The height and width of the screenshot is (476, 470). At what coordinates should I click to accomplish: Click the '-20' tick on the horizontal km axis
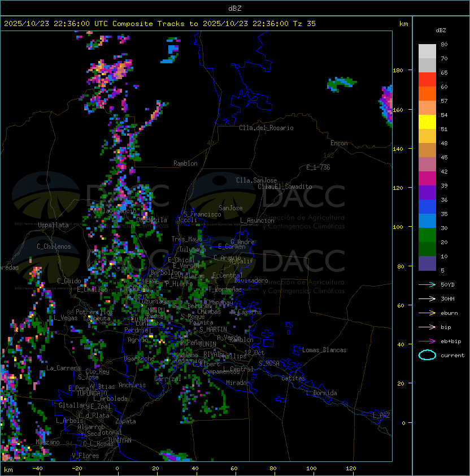(77, 469)
